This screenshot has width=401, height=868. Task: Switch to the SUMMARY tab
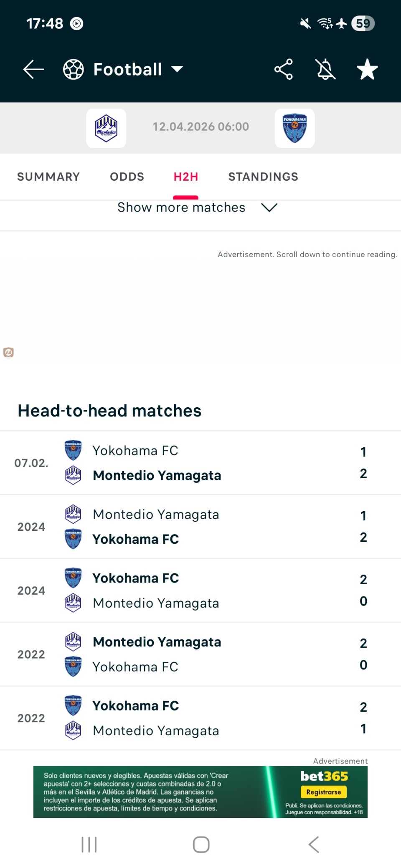(48, 177)
